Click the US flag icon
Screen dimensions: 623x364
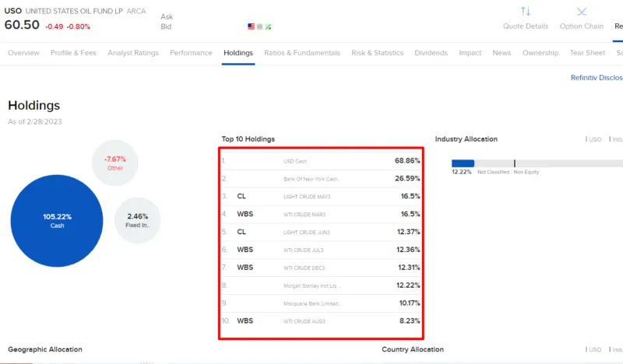252,26
